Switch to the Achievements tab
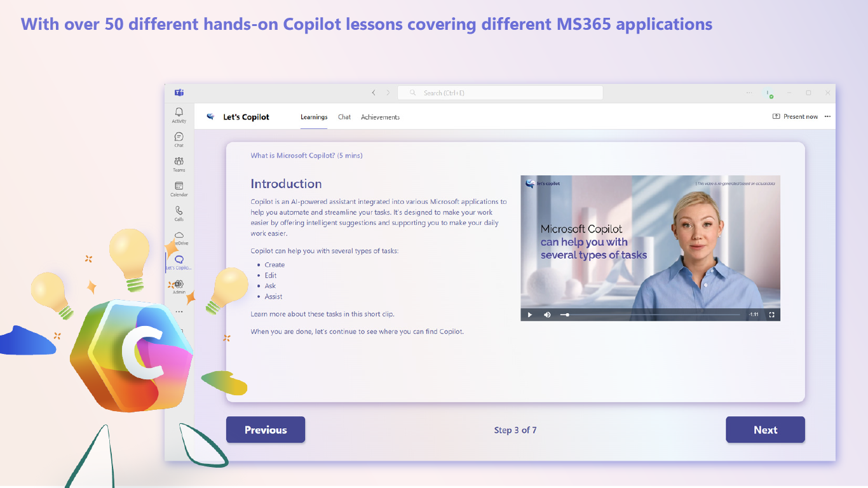This screenshot has width=868, height=488. pyautogui.click(x=381, y=117)
